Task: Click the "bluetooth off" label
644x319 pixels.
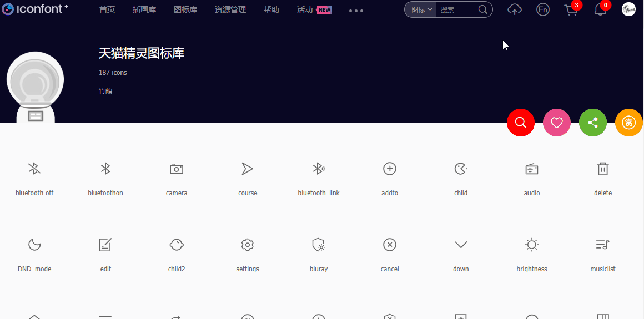Action: coord(34,193)
